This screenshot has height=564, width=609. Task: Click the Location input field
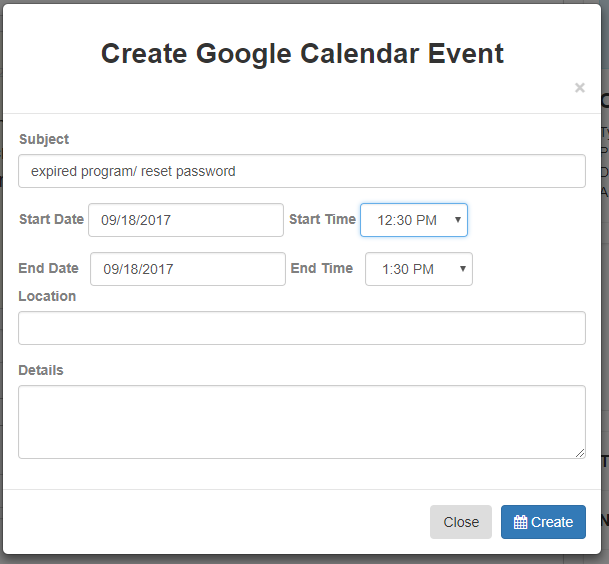click(302, 328)
